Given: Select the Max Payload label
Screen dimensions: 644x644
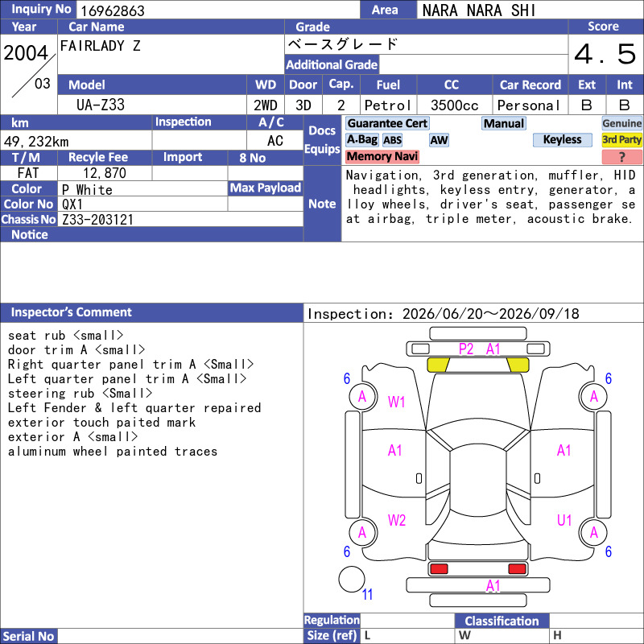Looking at the screenshot, I should point(266,188).
